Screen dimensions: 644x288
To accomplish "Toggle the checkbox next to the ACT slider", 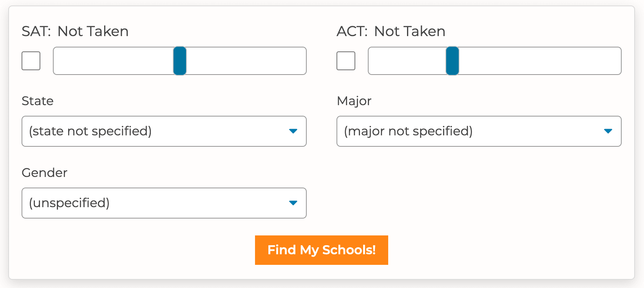I will 346,61.
